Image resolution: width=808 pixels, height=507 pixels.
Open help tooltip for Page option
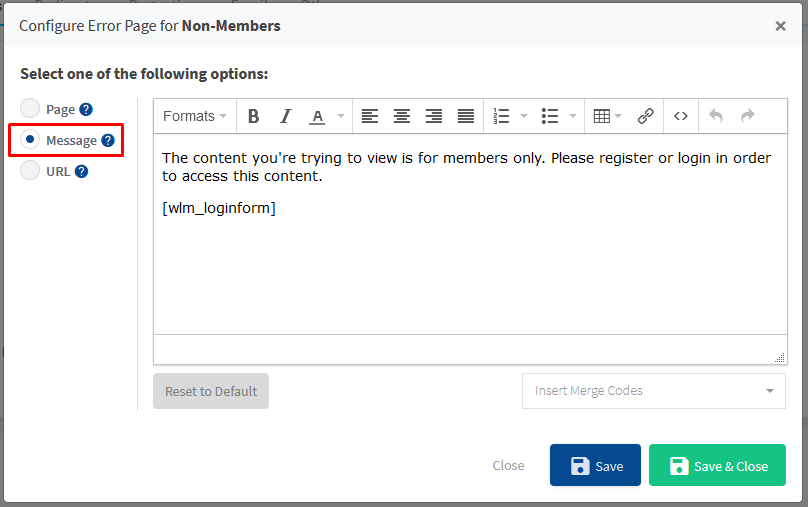[86, 109]
